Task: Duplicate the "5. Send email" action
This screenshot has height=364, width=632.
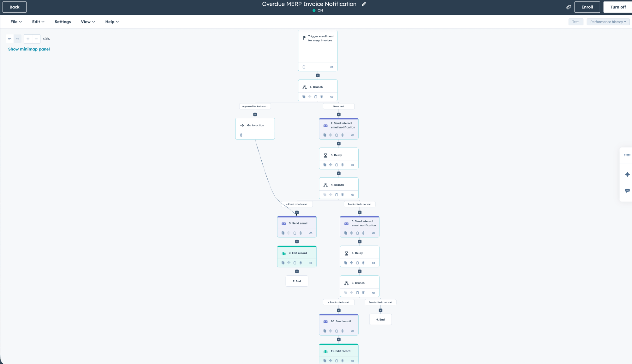Action: point(283,233)
